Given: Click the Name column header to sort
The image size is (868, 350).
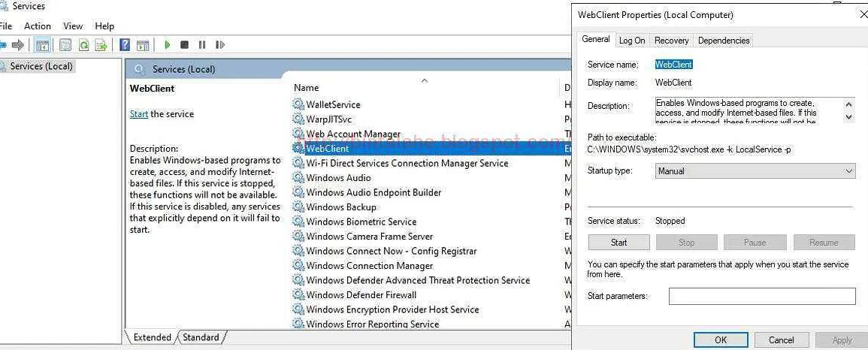Looking at the screenshot, I should [x=307, y=88].
